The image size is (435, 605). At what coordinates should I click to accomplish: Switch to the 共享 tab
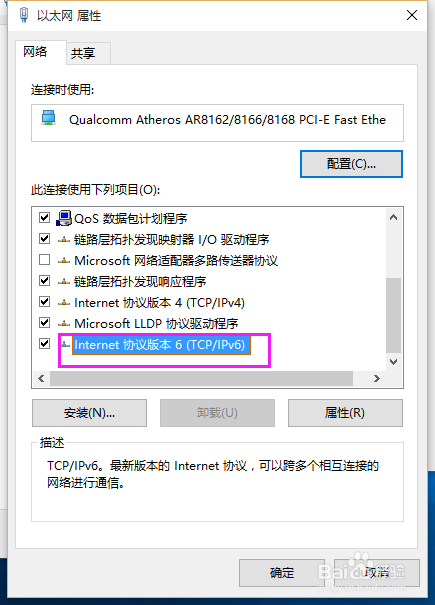pos(83,53)
